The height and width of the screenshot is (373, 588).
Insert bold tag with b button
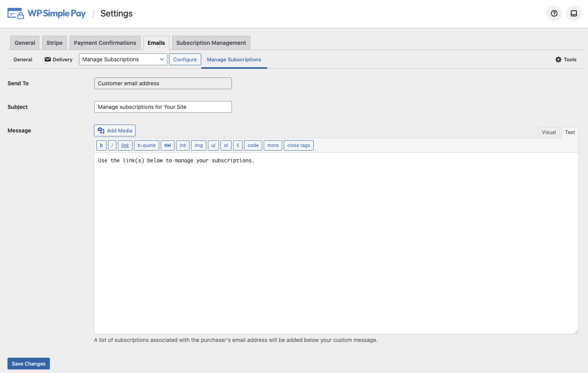coord(101,145)
